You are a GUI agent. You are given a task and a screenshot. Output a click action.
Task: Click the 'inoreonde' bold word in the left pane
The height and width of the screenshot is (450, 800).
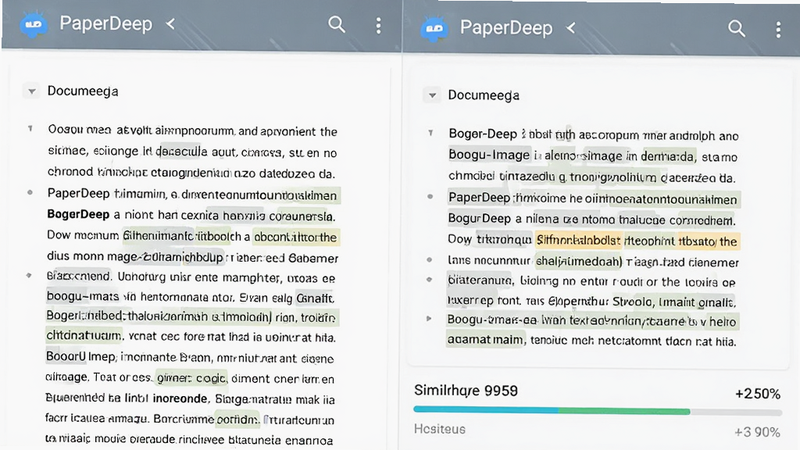180,398
